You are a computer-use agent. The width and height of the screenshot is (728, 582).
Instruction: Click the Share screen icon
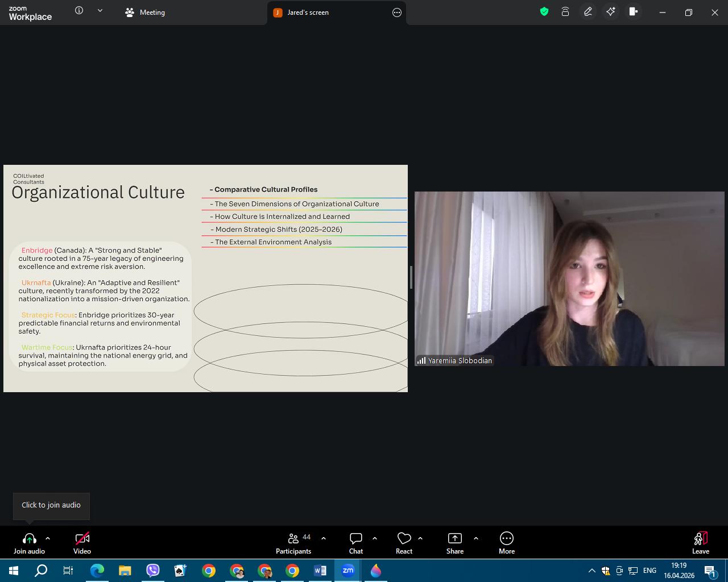pos(455,543)
